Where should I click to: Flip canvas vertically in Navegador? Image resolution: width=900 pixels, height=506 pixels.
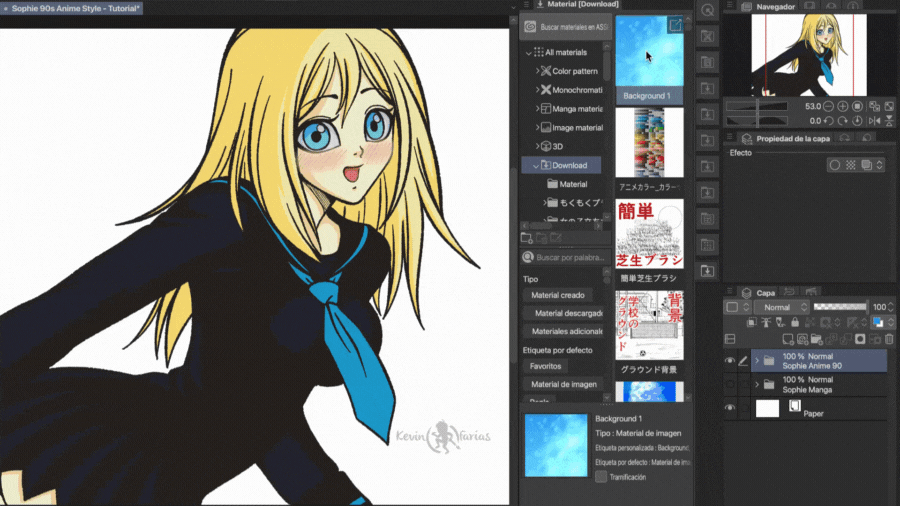click(x=889, y=120)
